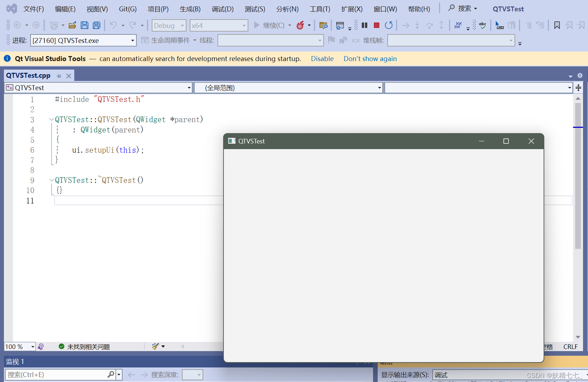This screenshot has height=382, width=588.
Task: Click the Redo arrow icon
Action: 133,25
